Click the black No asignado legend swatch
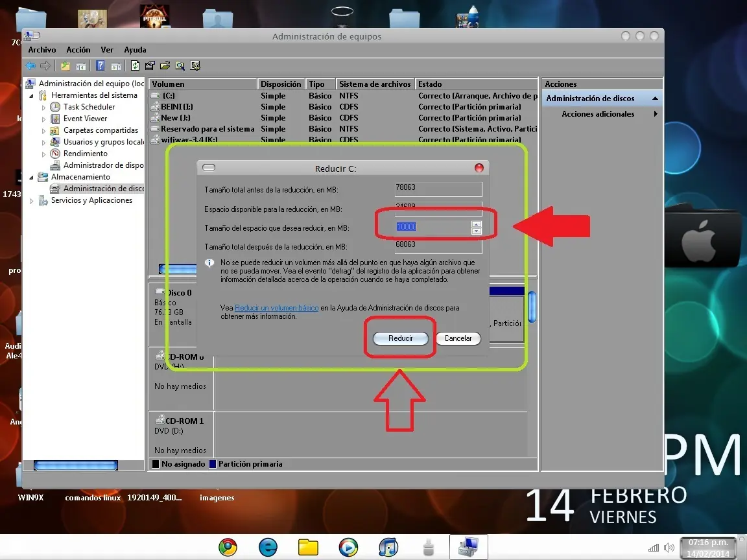 156,464
